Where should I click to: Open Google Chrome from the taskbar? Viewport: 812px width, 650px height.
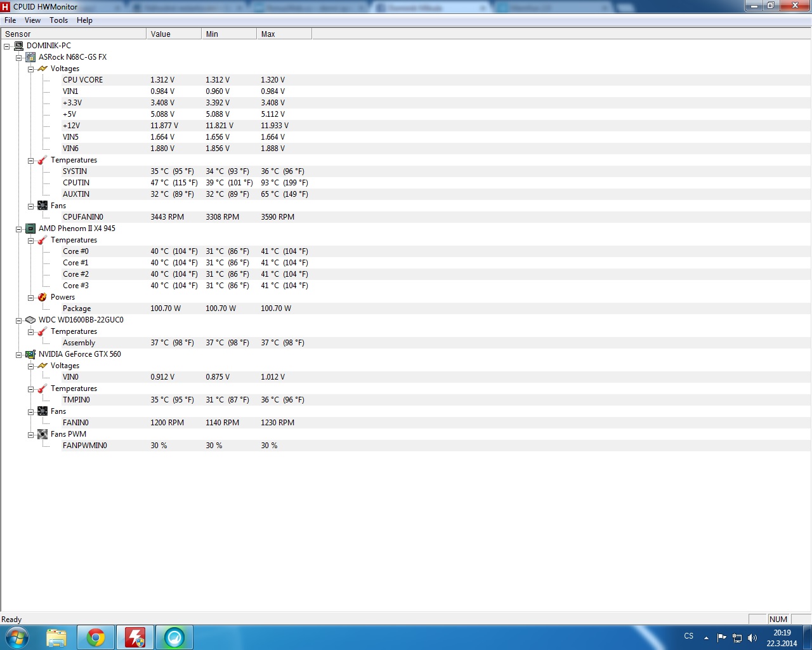[96, 637]
